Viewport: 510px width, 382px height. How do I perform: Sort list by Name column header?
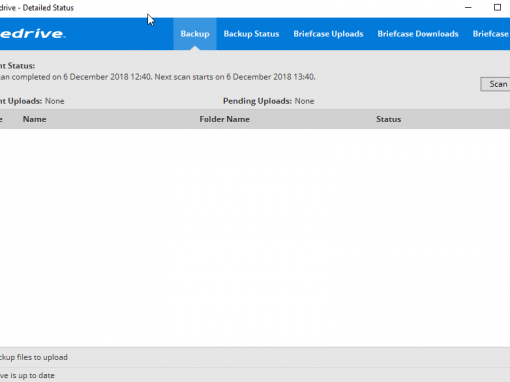(x=34, y=119)
